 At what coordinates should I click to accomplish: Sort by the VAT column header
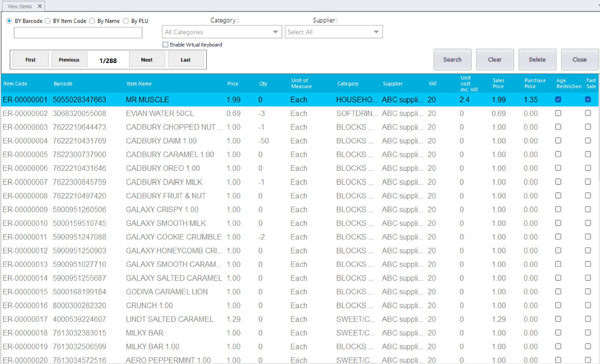point(433,84)
